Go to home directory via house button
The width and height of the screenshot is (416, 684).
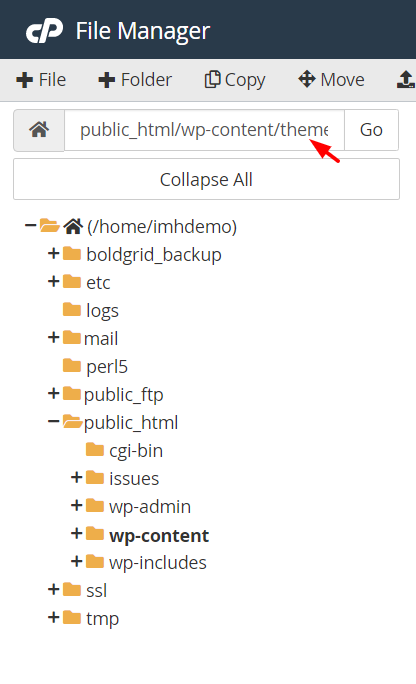tap(39, 130)
